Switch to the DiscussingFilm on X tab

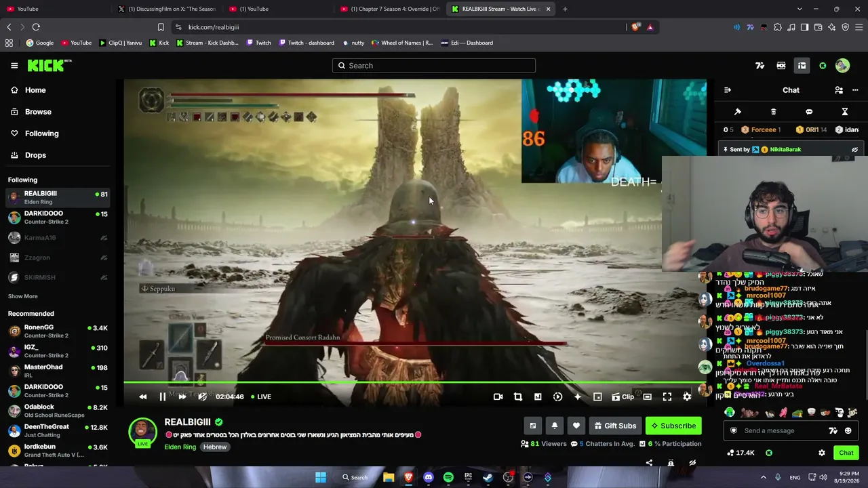167,9
